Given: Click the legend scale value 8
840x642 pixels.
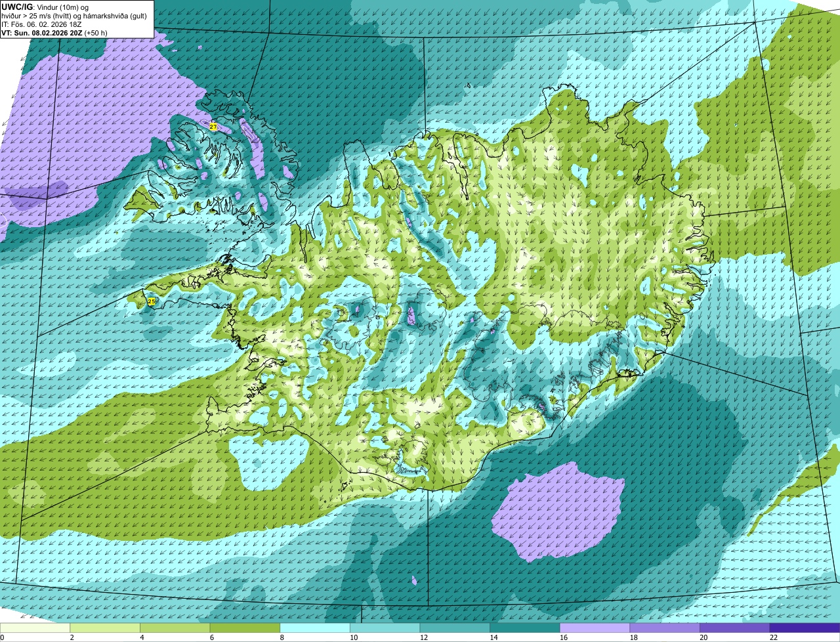Looking at the screenshot, I should [x=282, y=637].
